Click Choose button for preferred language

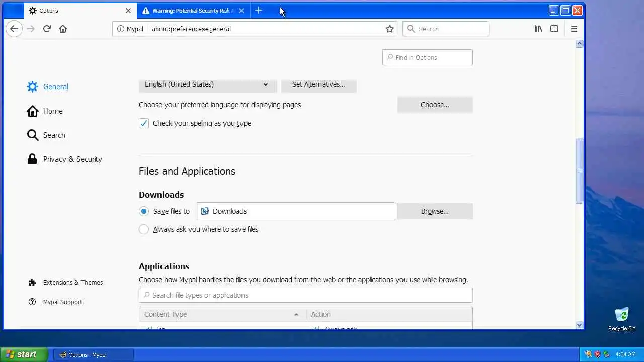tap(435, 105)
